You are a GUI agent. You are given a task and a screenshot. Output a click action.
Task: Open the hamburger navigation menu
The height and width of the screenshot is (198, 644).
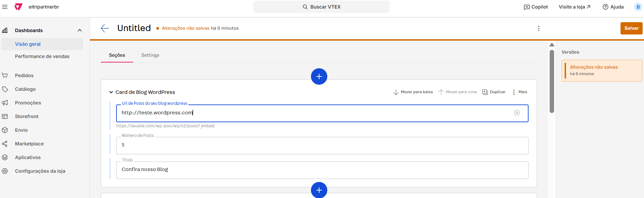(x=5, y=7)
